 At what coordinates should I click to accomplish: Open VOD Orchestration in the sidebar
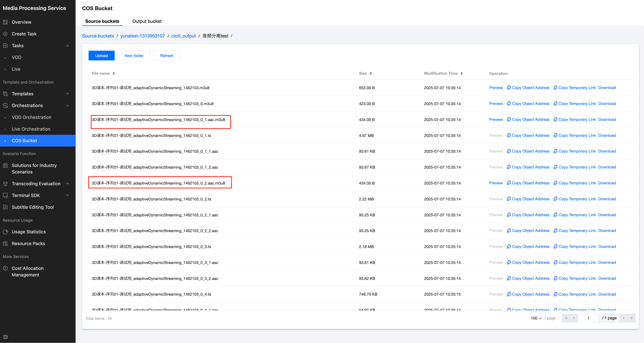pyautogui.click(x=31, y=117)
